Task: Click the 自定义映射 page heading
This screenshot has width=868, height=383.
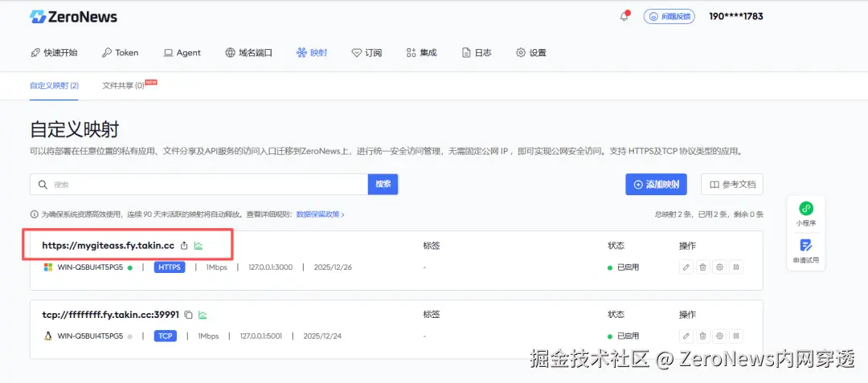Action: [x=74, y=129]
